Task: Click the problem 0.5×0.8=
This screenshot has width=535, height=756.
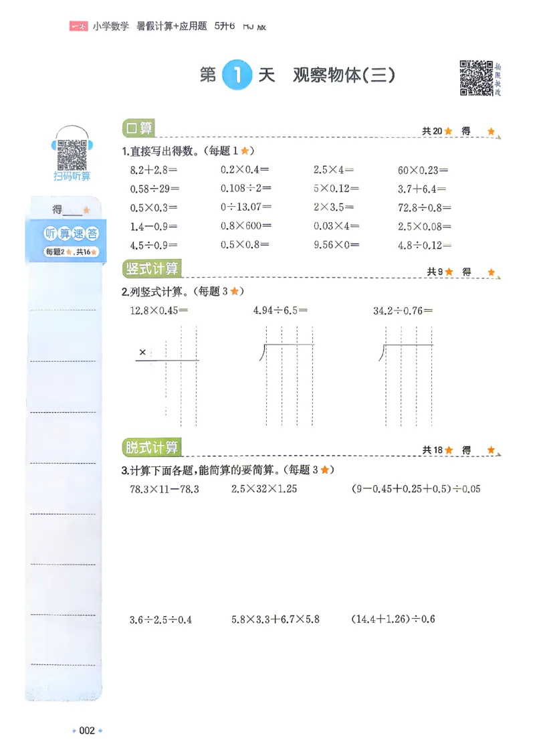Action: pos(245,244)
